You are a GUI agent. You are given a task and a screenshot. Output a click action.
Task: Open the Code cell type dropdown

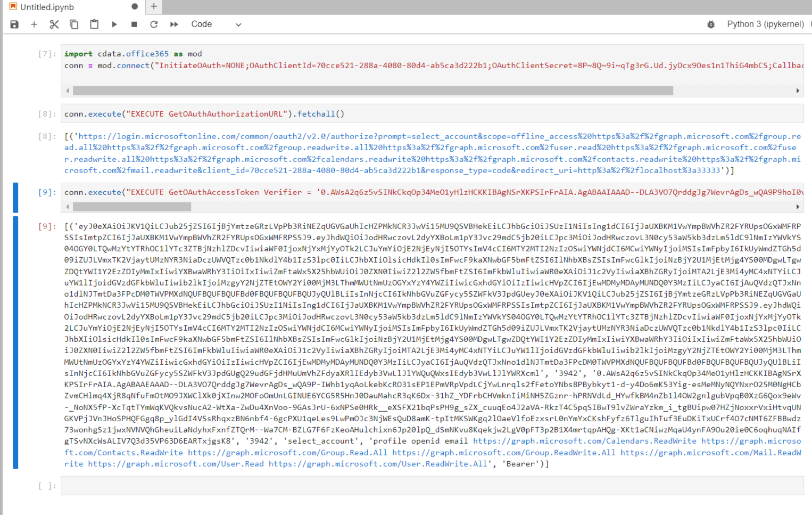pyautogui.click(x=216, y=24)
